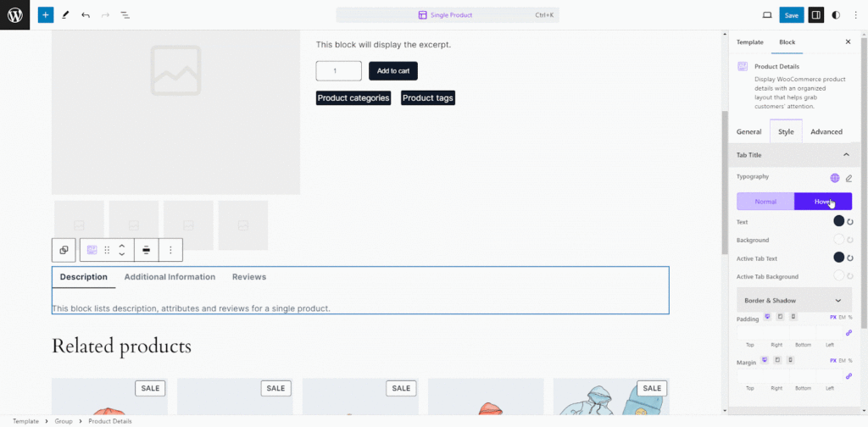Open the block Align option
This screenshot has height=427, width=868.
146,250
